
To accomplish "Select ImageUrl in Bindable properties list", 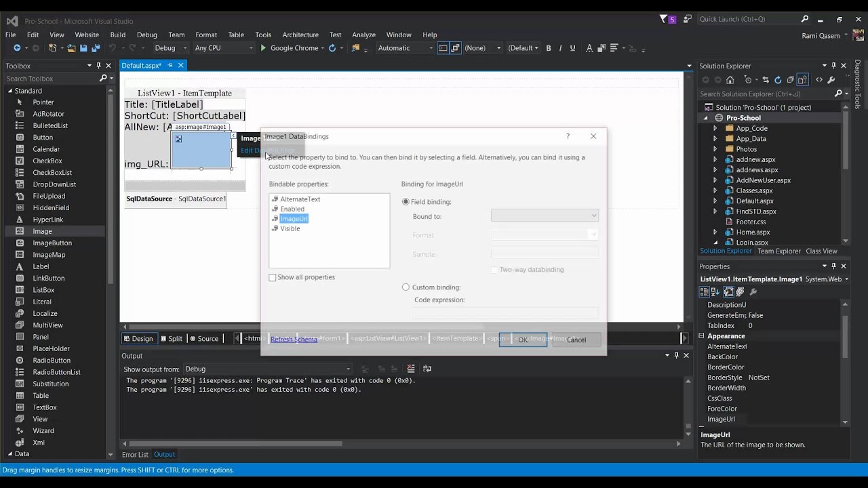I will (x=294, y=219).
